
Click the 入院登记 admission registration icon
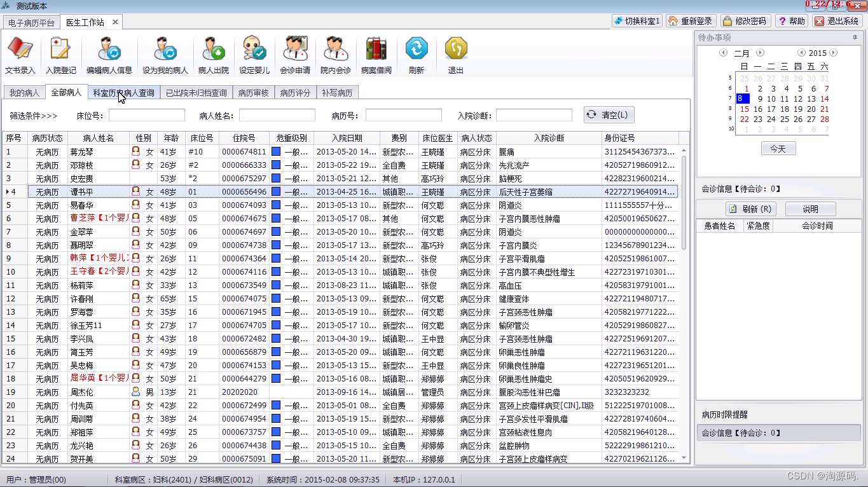[61, 56]
